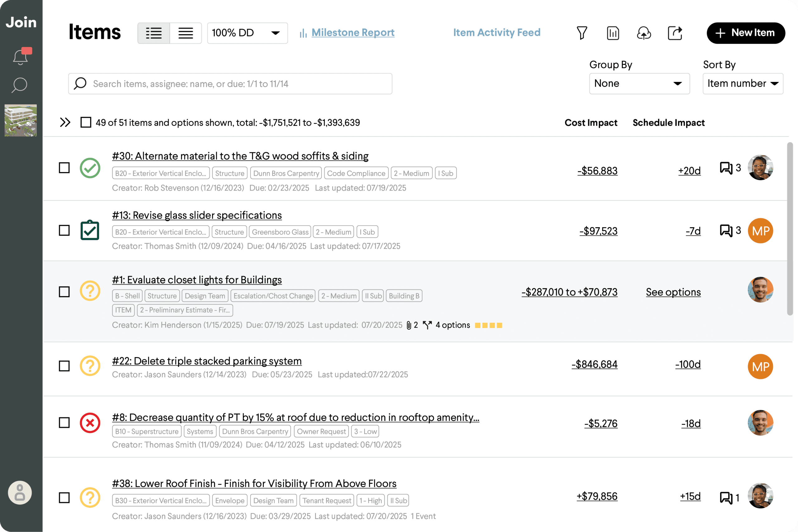Switch to the compact list view tab
Screen dimensions: 798x532
click(x=185, y=33)
